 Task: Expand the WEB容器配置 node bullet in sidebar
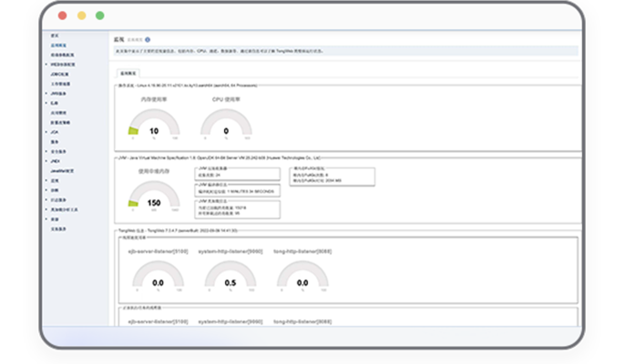[x=46, y=65]
